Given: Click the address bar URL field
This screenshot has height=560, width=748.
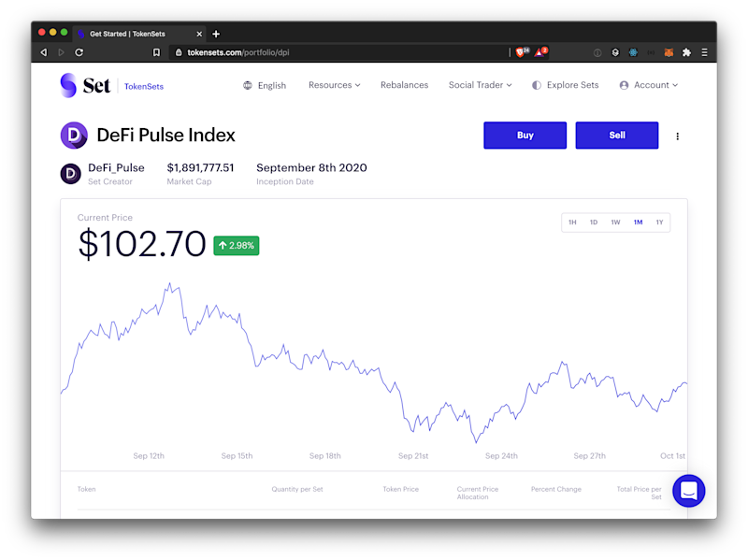Looking at the screenshot, I should (338, 52).
